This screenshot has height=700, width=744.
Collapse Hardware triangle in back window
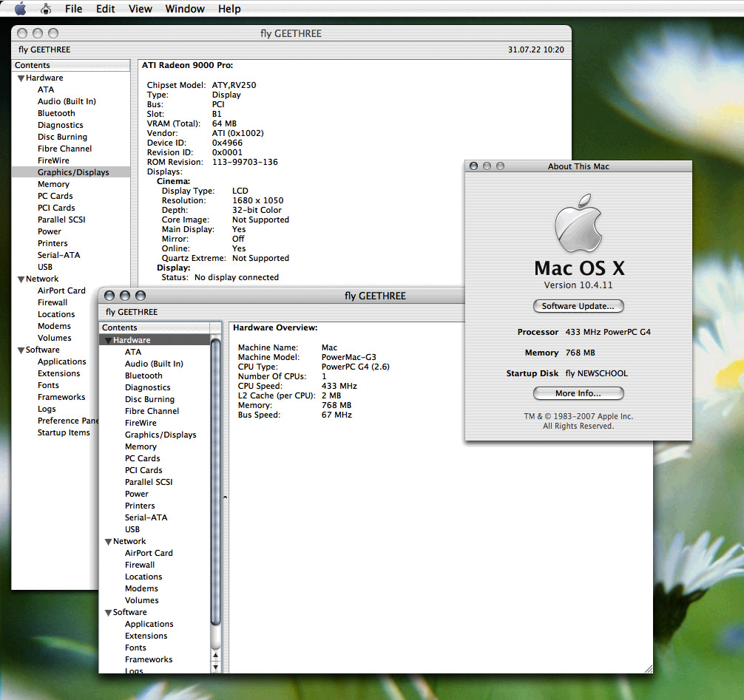(x=21, y=78)
